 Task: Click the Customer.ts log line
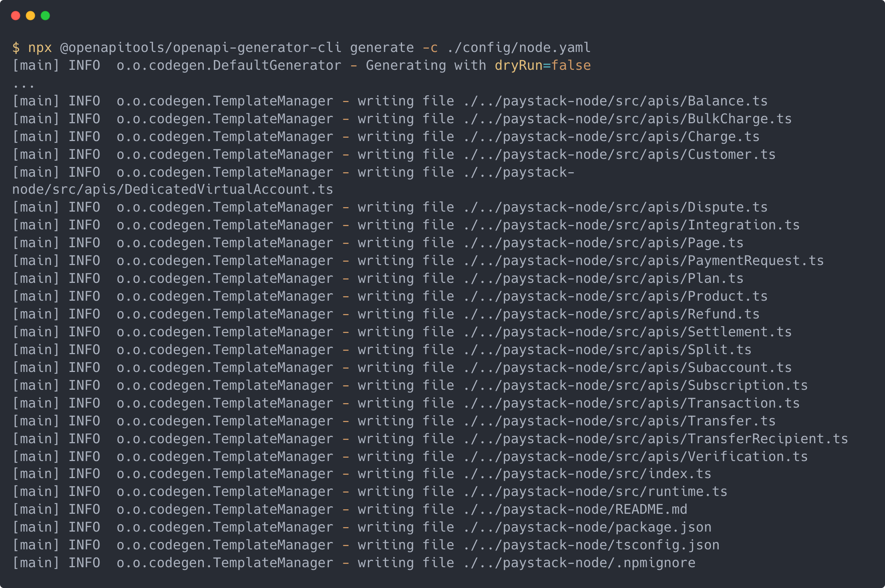pos(394,155)
